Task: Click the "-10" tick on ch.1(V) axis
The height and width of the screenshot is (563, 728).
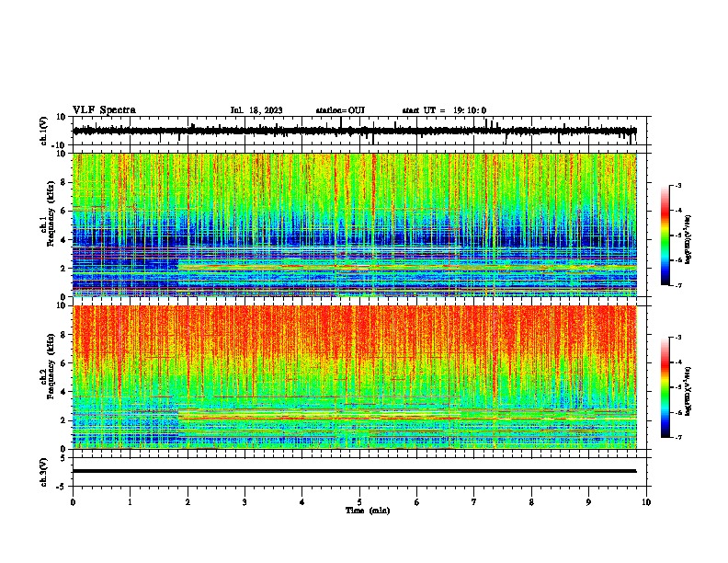Action: pyautogui.click(x=60, y=145)
